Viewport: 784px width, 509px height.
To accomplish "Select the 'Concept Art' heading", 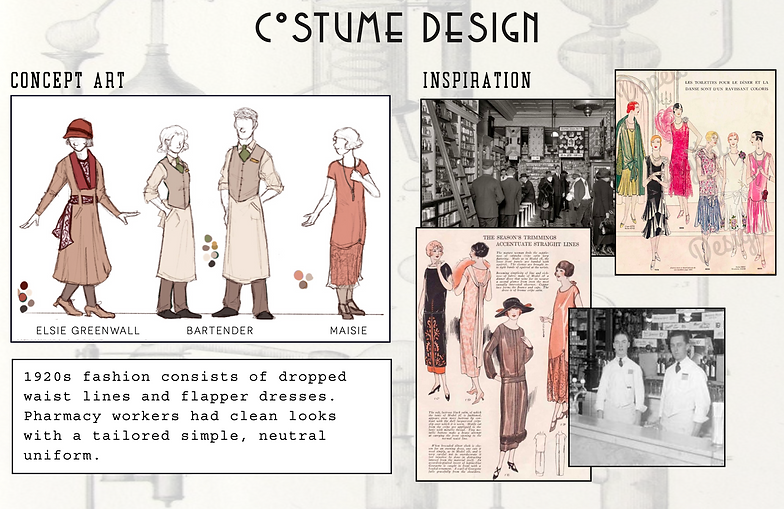I will 68,80.
